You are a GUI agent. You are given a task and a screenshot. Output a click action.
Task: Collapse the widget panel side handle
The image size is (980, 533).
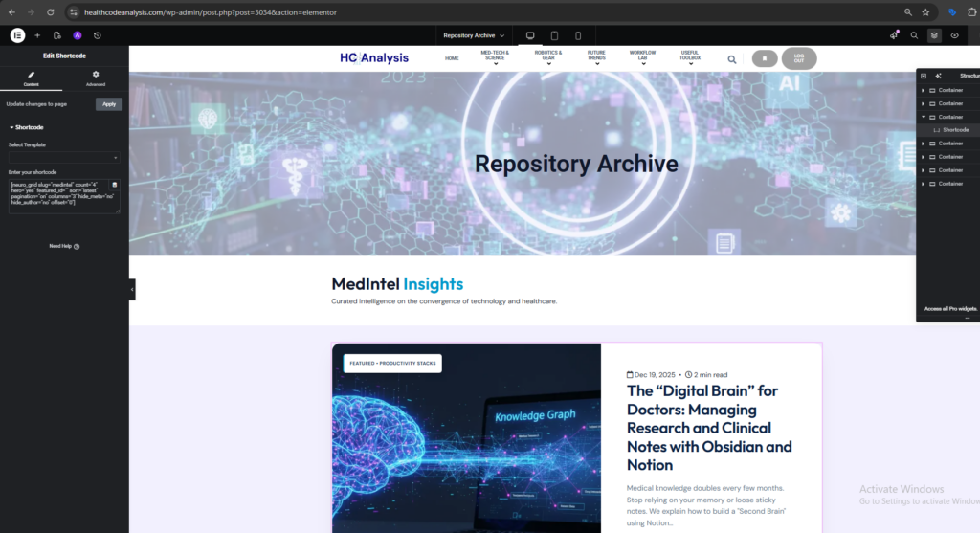132,289
